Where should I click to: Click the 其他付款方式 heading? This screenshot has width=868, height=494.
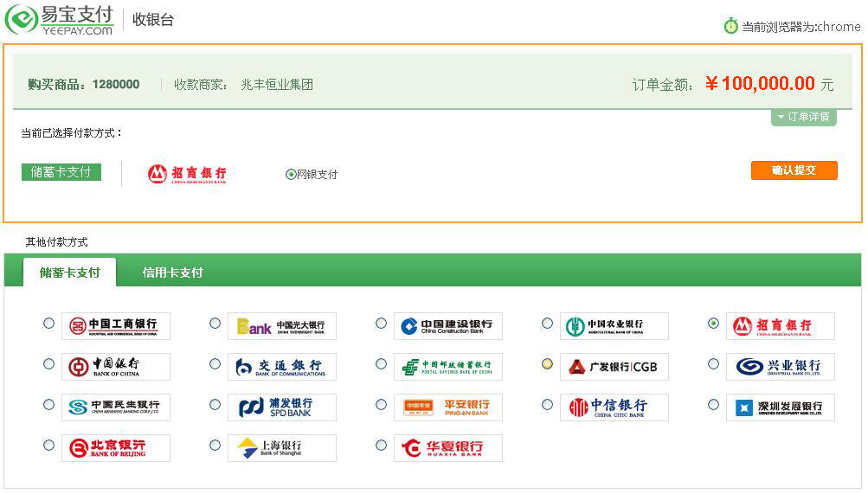pos(56,241)
